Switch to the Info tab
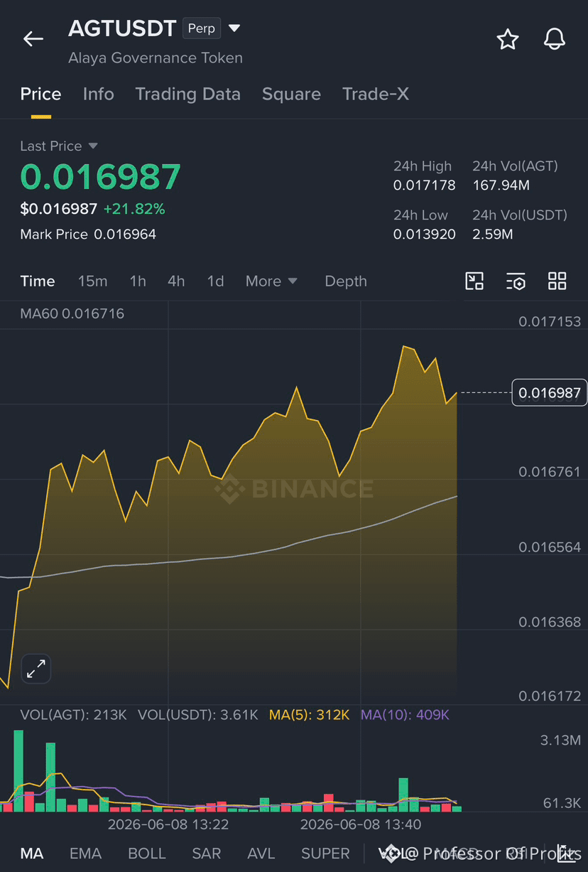The height and width of the screenshot is (872, 588). [x=99, y=94]
